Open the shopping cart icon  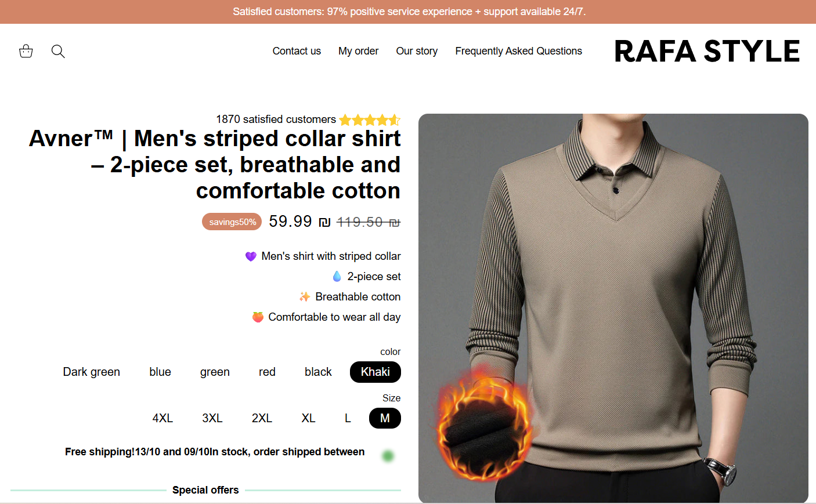click(x=26, y=51)
